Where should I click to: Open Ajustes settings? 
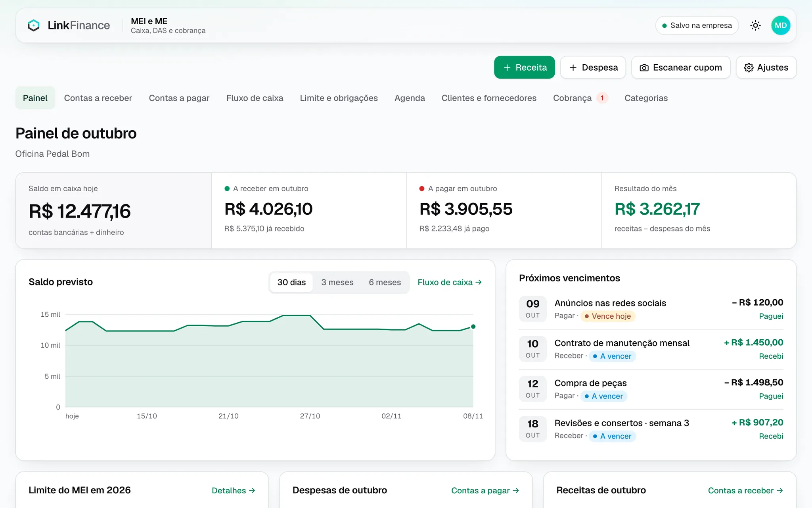[766, 67]
